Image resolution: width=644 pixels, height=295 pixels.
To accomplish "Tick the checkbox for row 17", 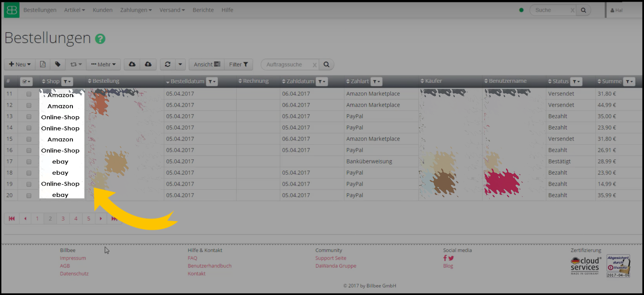I will click(29, 162).
